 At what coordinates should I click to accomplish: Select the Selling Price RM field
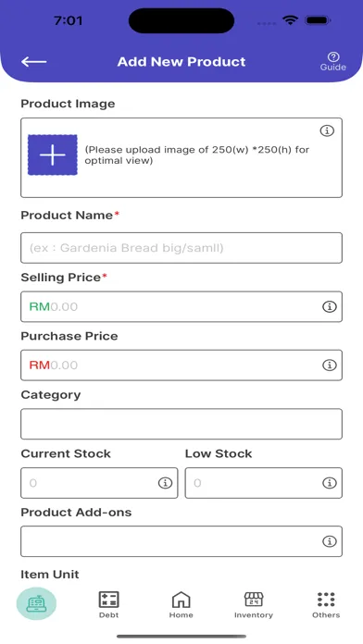(x=181, y=307)
